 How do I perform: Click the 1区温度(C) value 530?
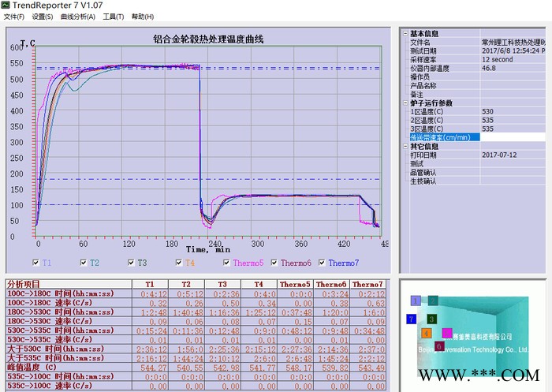click(513, 112)
